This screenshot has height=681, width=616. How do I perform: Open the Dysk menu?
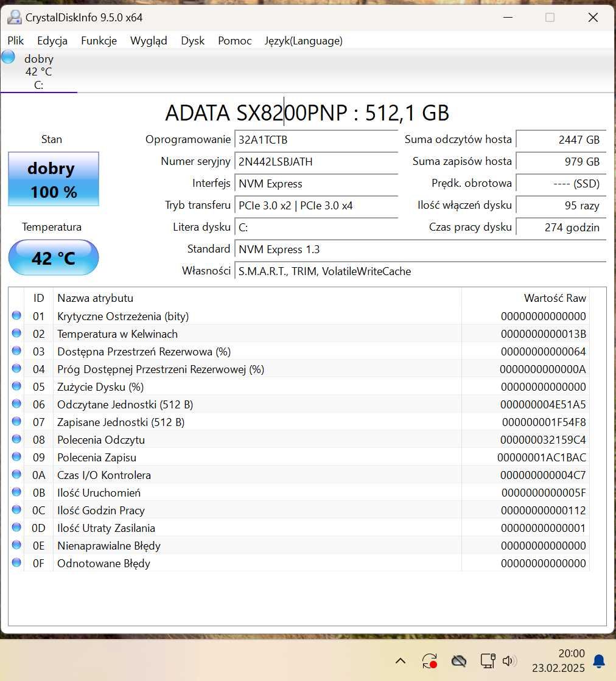click(192, 41)
